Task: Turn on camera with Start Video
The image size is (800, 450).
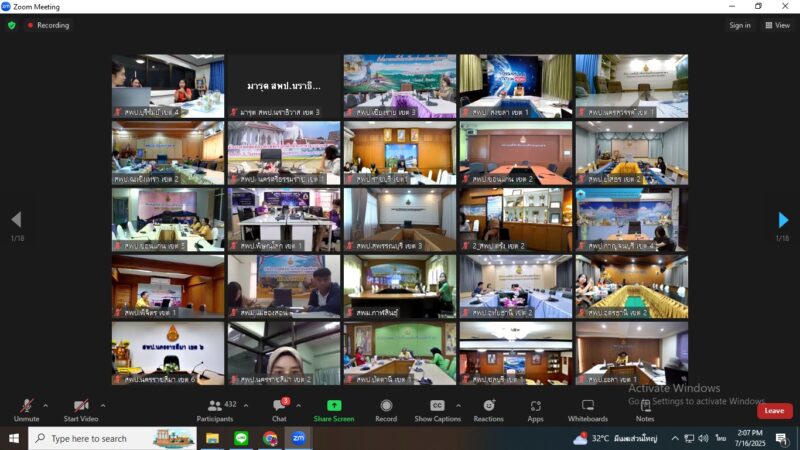Action: click(x=80, y=406)
